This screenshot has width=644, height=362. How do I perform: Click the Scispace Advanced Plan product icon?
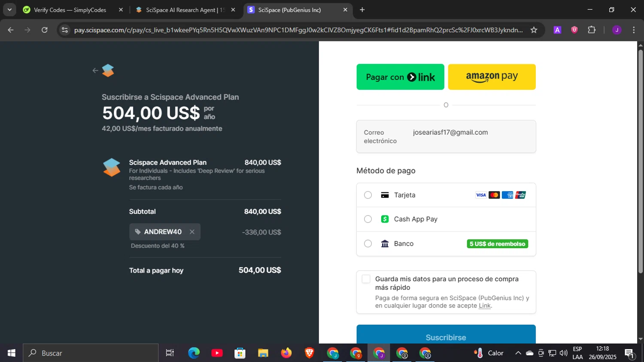112,167
